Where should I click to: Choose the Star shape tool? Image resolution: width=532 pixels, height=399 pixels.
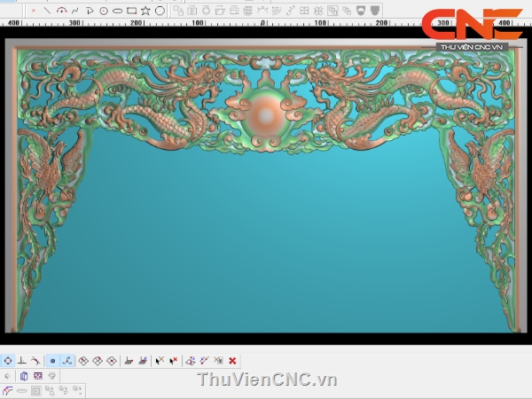(x=145, y=11)
